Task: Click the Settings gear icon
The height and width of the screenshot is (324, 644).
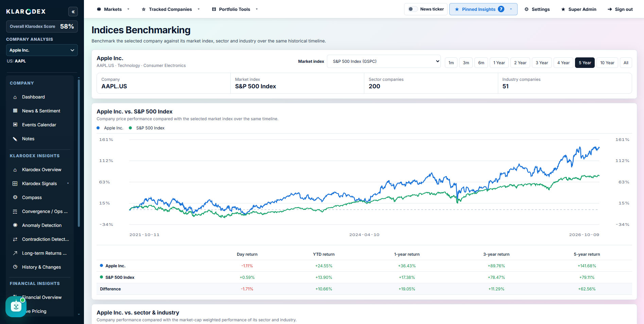Action: point(526,9)
